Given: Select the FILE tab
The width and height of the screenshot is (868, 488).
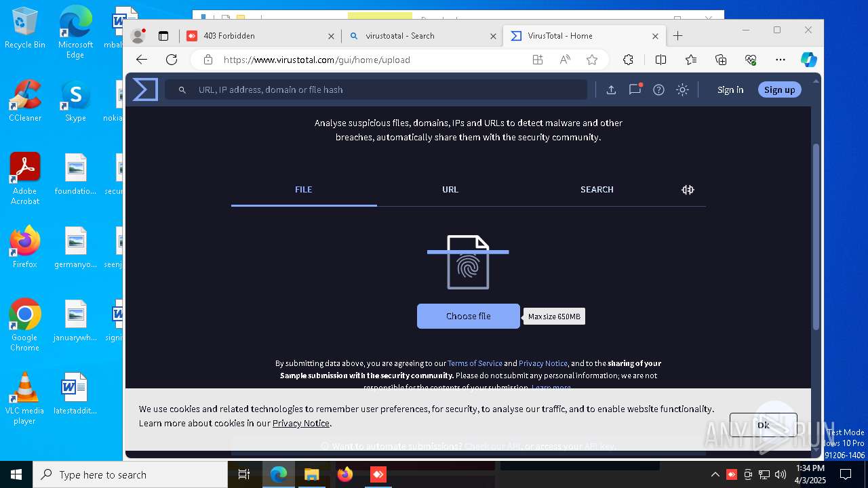Looking at the screenshot, I should click(x=304, y=190).
